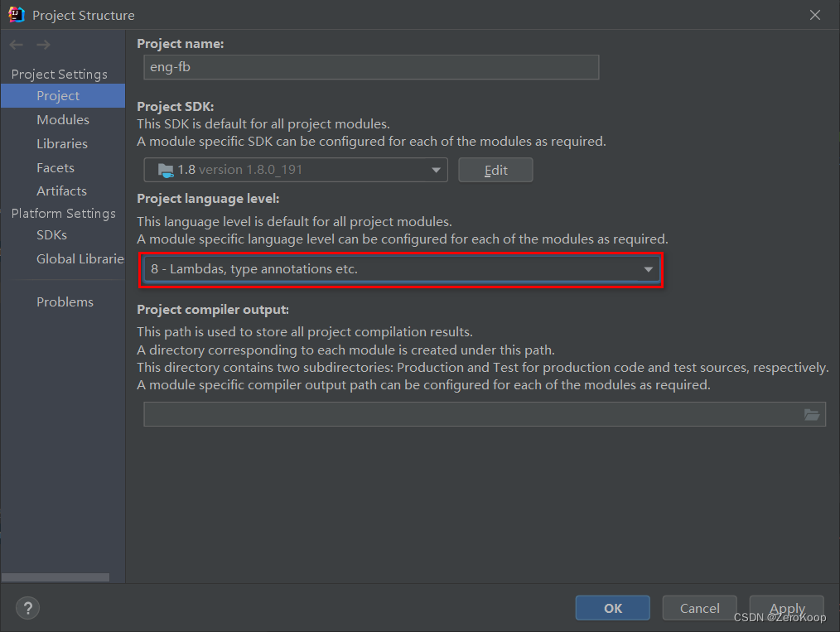Click the sidebar horizontal scrollbar
This screenshot has width=840, height=632.
pos(56,577)
